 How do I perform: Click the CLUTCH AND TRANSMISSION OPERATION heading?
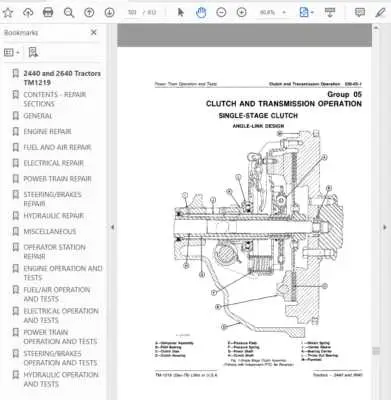(284, 104)
